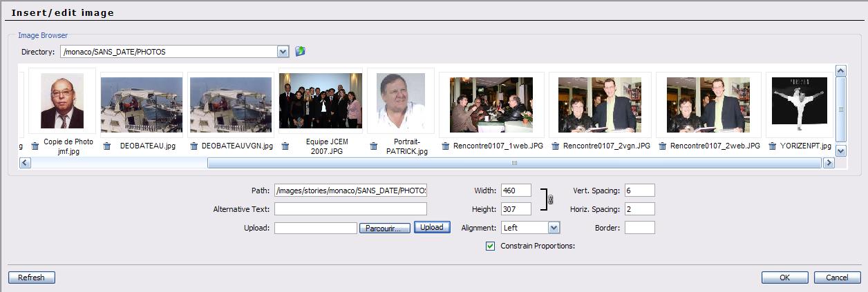Click the Cancel button
Image resolution: width=868 pixels, height=292 pixels.
837,278
